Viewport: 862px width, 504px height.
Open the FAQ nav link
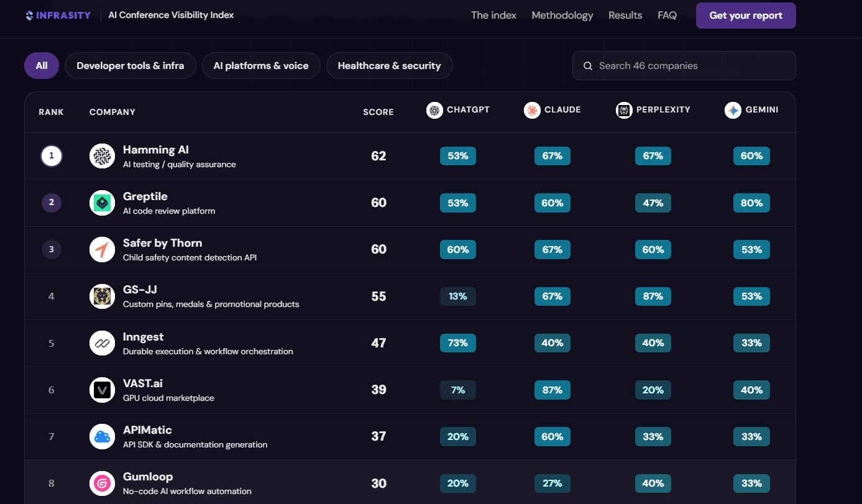667,16
